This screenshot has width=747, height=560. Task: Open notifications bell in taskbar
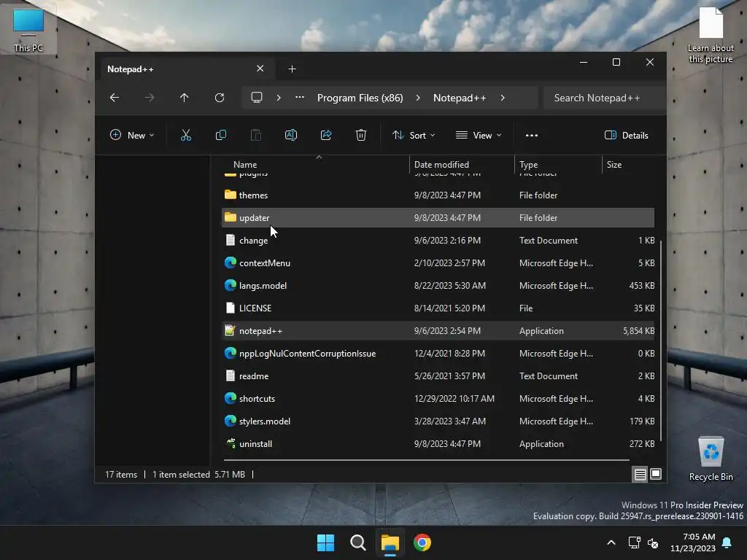pyautogui.click(x=727, y=542)
